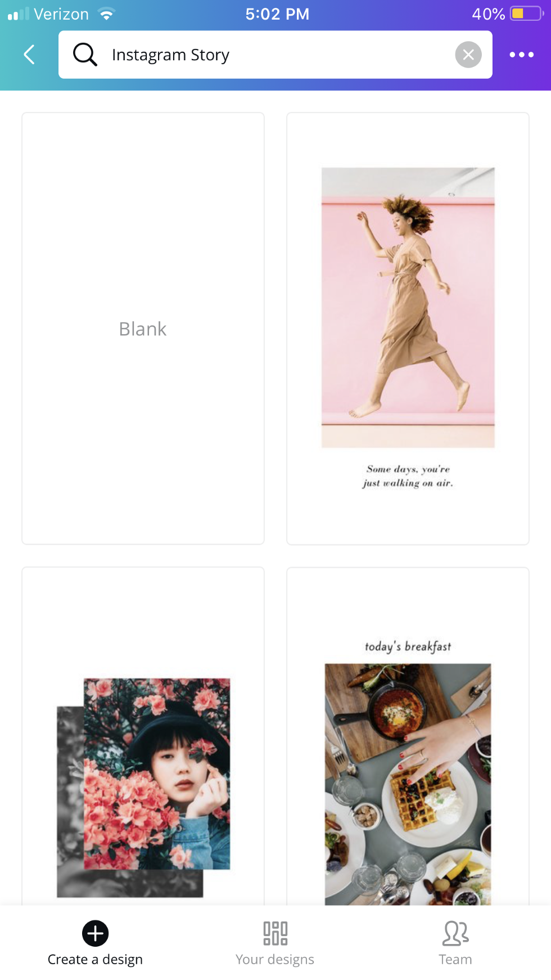
Task: Tap the battery indicator in status bar
Action: pyautogui.click(x=527, y=14)
